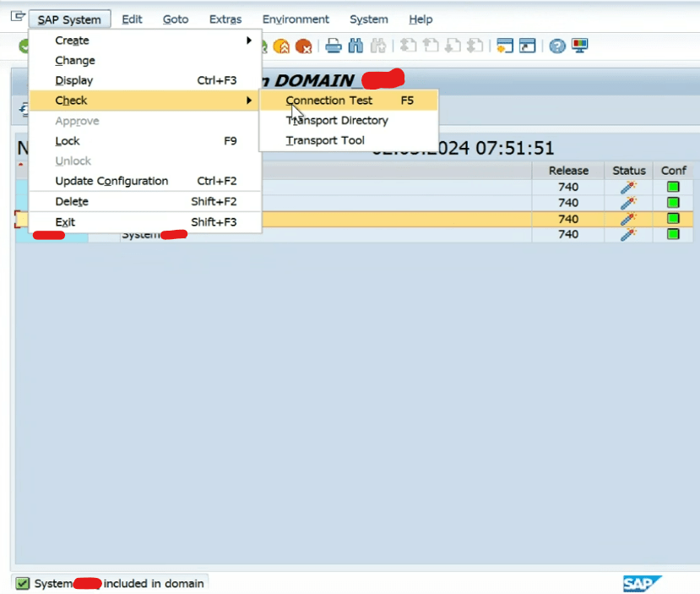This screenshot has width=700, height=594.
Task: Click the window command icon left of SAP System
Action: [x=18, y=17]
